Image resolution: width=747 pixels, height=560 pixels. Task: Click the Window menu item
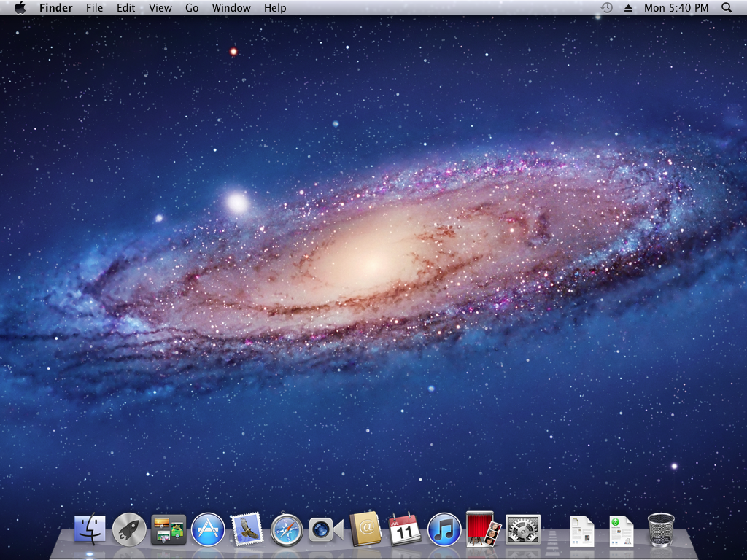(231, 8)
